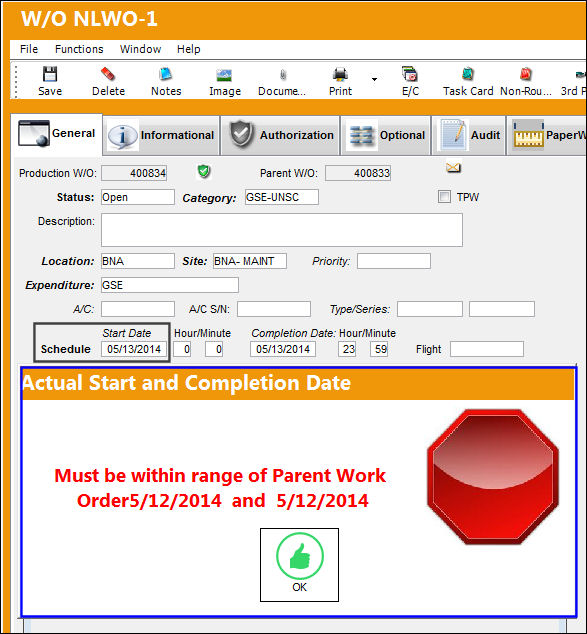Screen dimensions: 587x634
Task: Click the empty Priority field
Action: [394, 261]
